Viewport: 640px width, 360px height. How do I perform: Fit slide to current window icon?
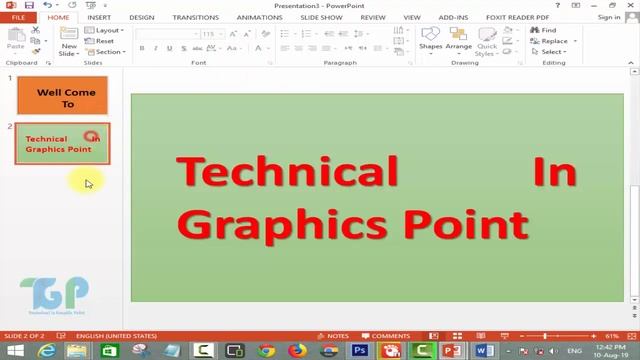[x=631, y=336]
